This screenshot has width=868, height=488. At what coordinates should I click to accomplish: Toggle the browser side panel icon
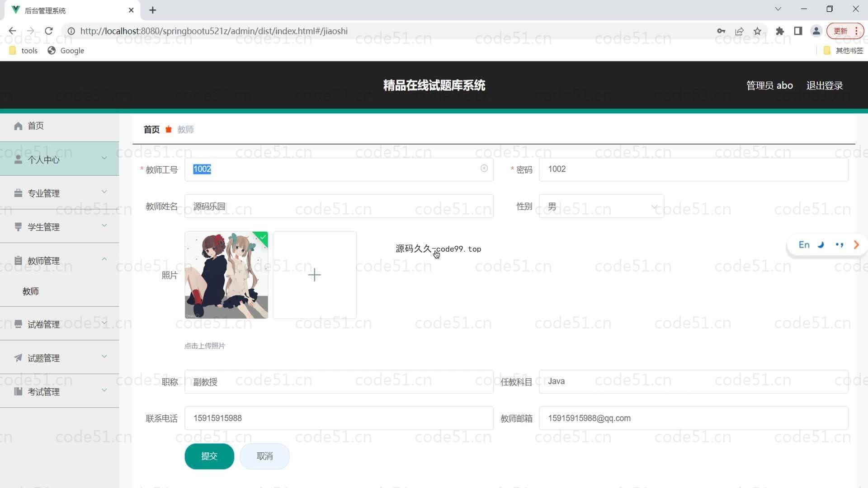(x=798, y=31)
